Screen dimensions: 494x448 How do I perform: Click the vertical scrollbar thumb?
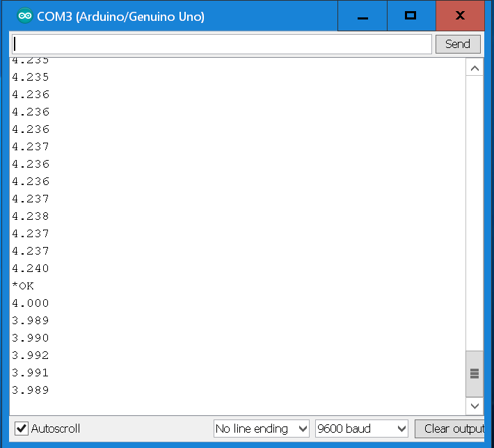[475, 374]
